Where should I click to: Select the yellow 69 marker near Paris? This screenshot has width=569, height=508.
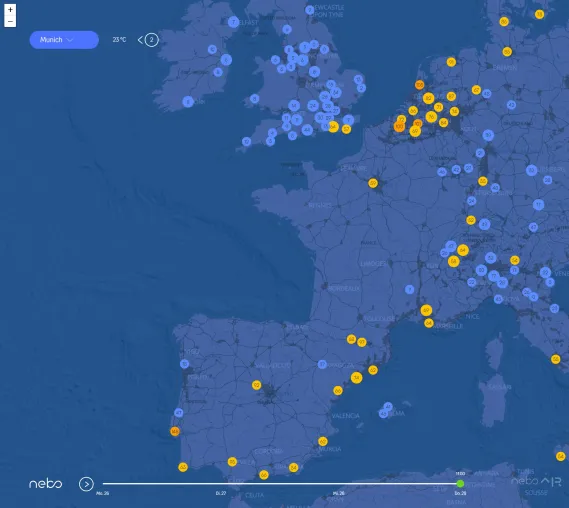click(373, 183)
